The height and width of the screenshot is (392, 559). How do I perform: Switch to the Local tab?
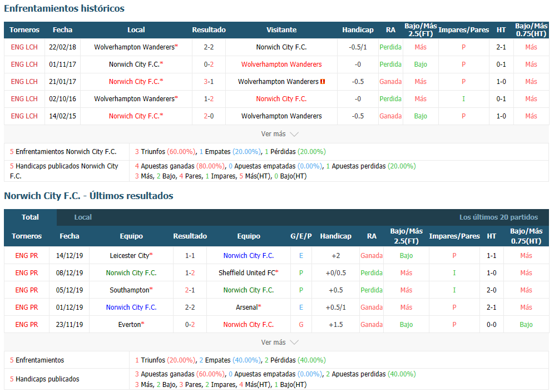[83, 217]
